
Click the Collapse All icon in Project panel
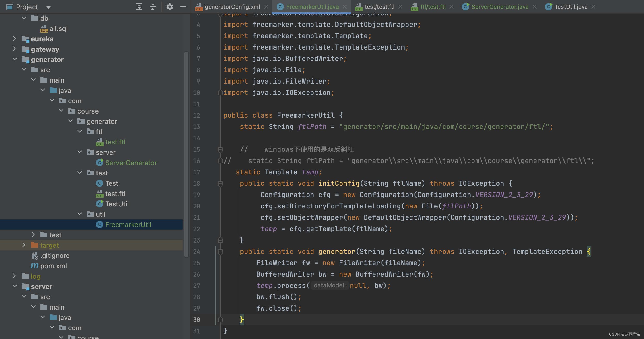click(153, 7)
